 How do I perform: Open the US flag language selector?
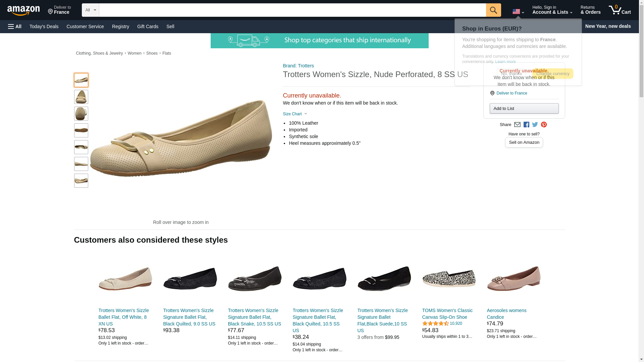[x=518, y=12]
